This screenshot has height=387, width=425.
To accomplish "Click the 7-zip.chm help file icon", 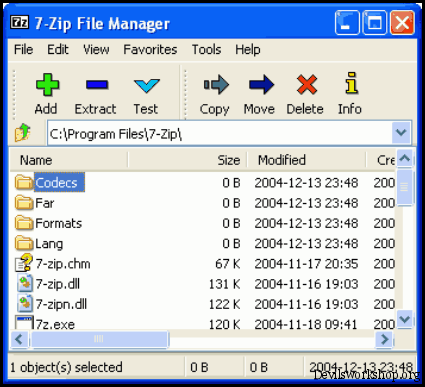I will tap(24, 263).
